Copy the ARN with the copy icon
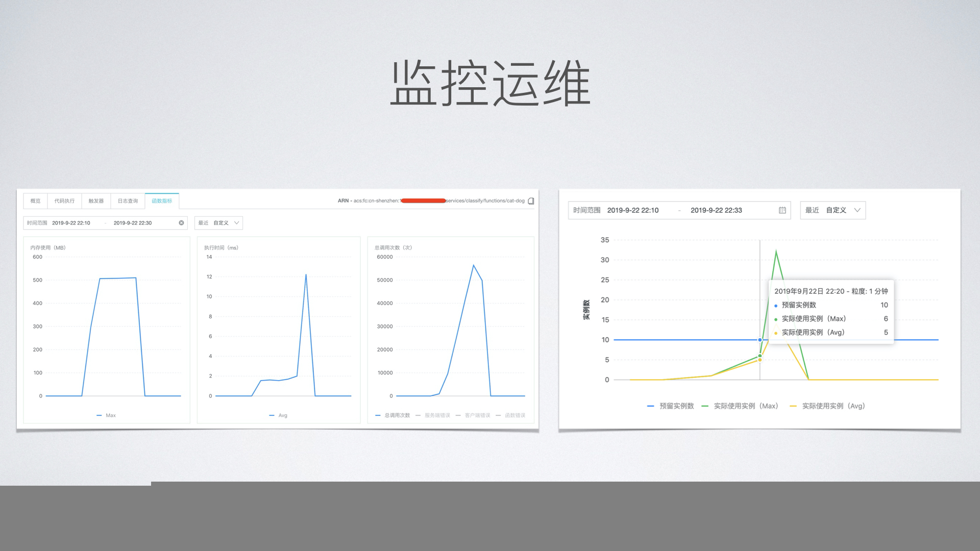 click(531, 201)
